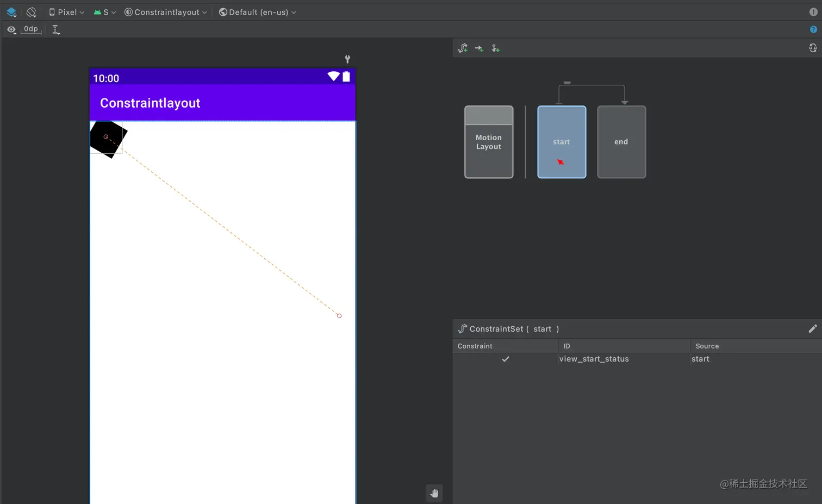The width and height of the screenshot is (822, 504).
Task: Select the black rotated view in preview
Action: coord(108,139)
